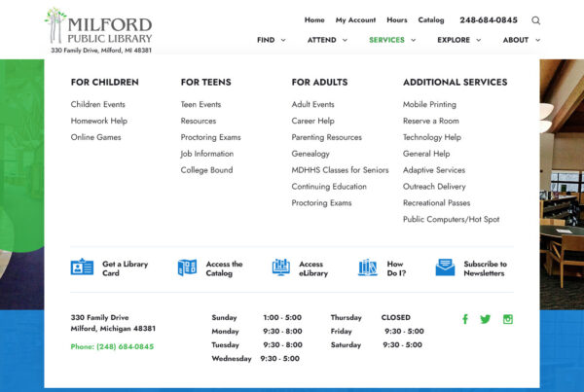Open the library's Facebook page icon
The height and width of the screenshot is (392, 584).
click(x=465, y=319)
